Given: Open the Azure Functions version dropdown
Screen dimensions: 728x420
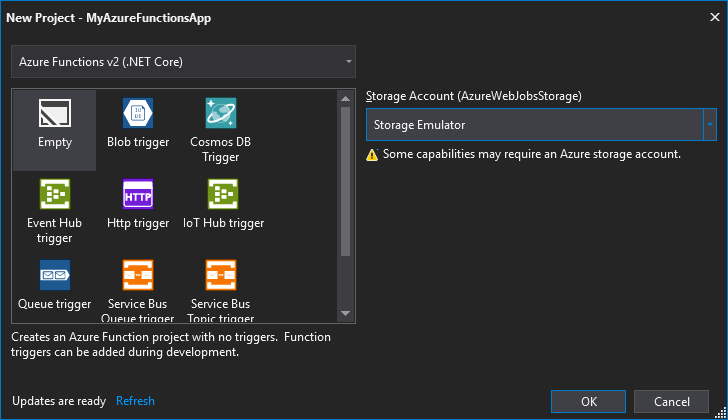Looking at the screenshot, I should pyautogui.click(x=183, y=62).
